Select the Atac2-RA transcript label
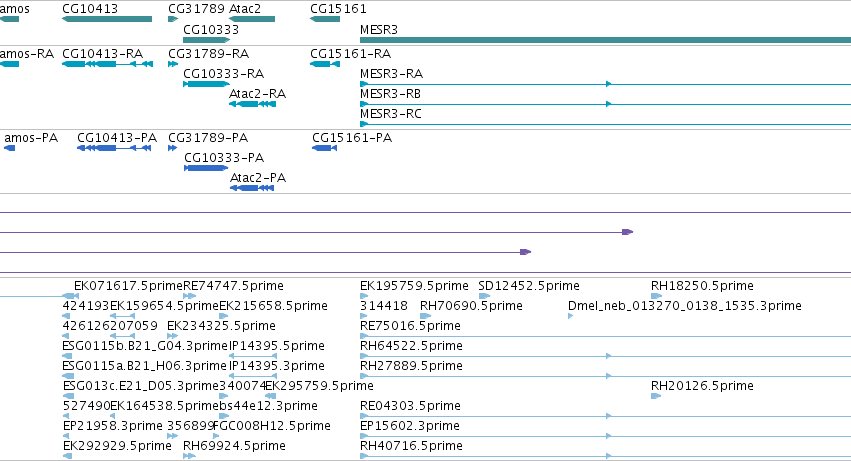Screen dimensions: 851x461 (x=257, y=94)
